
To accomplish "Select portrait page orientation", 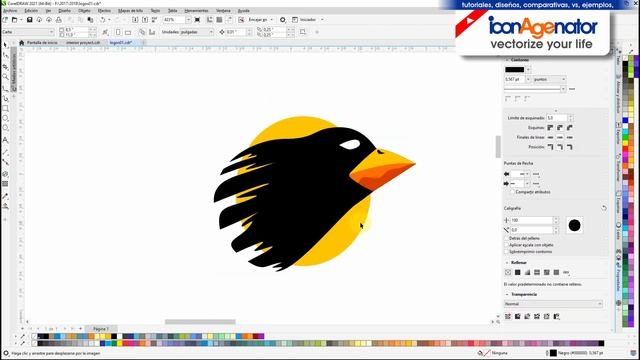I will pyautogui.click(x=118, y=32).
